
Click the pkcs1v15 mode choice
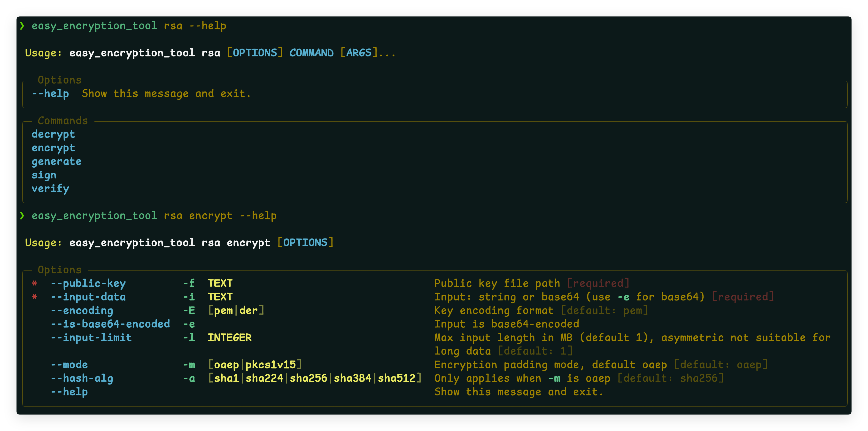point(271,365)
